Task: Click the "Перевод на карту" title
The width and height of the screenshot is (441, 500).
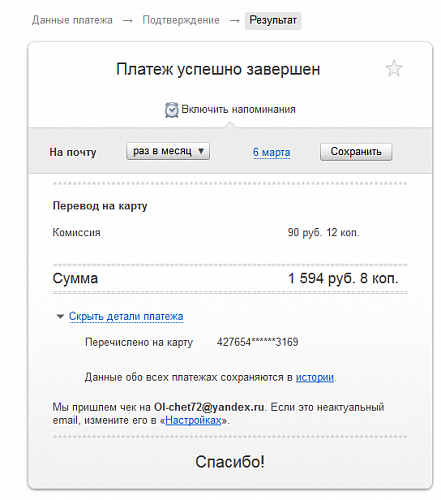Action: pos(100,206)
